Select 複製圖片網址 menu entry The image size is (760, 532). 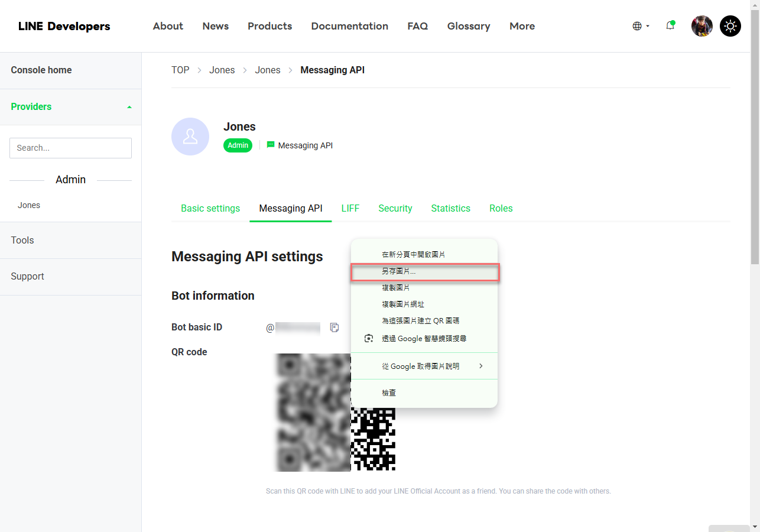click(424, 304)
